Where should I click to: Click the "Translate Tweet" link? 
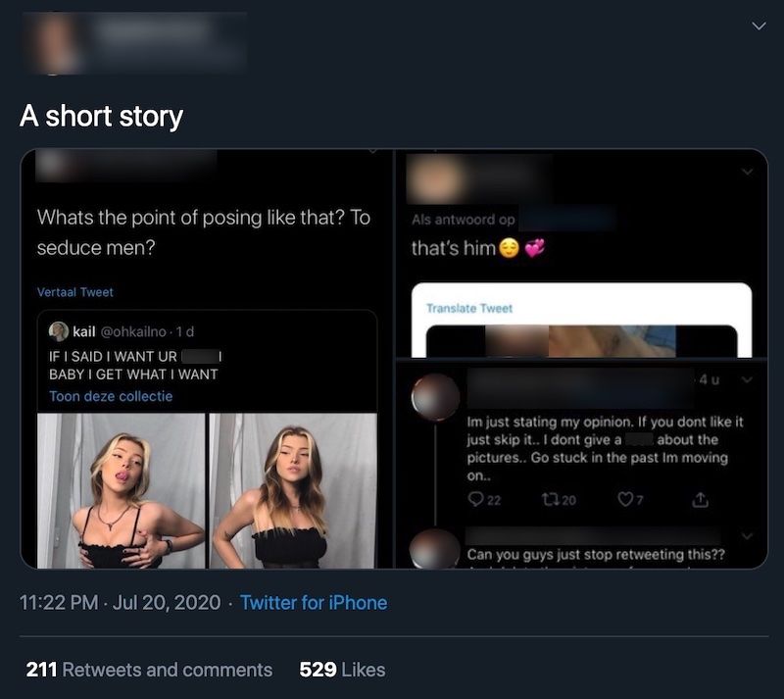469,308
